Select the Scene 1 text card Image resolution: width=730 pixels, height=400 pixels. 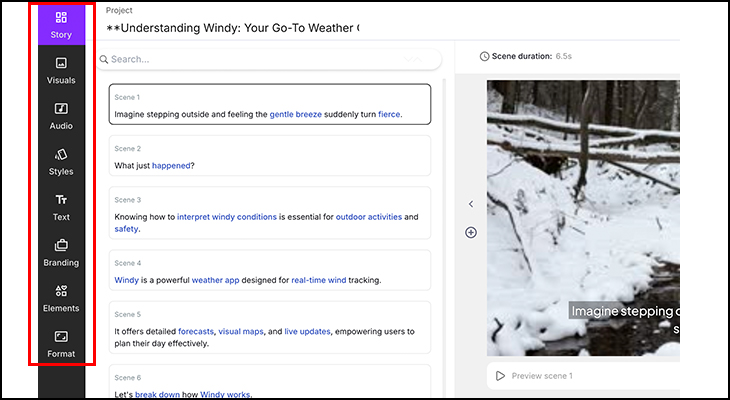pyautogui.click(x=270, y=104)
